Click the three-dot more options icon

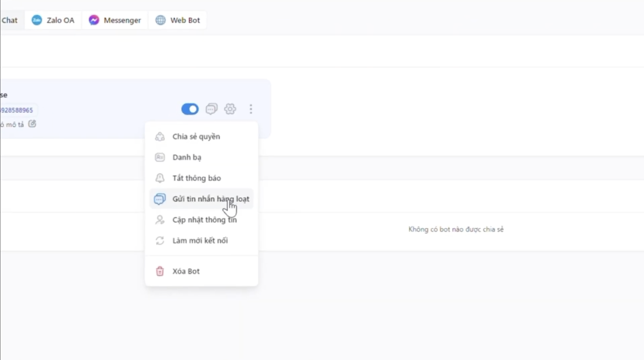251,109
